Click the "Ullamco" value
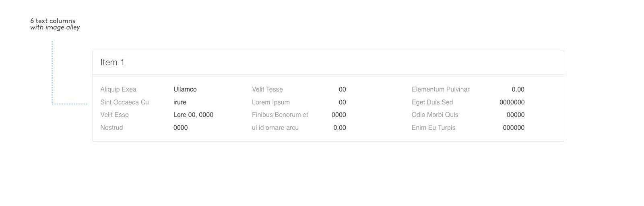 (185, 89)
